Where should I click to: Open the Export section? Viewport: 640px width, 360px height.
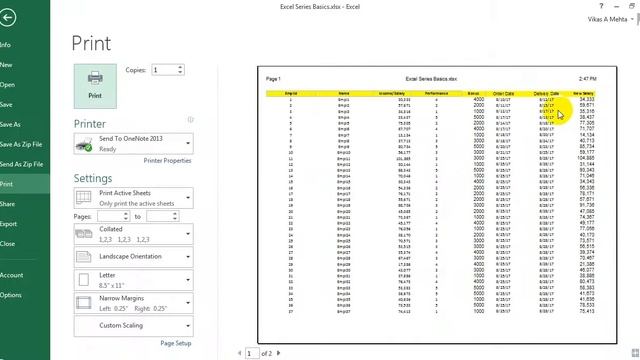coord(8,224)
